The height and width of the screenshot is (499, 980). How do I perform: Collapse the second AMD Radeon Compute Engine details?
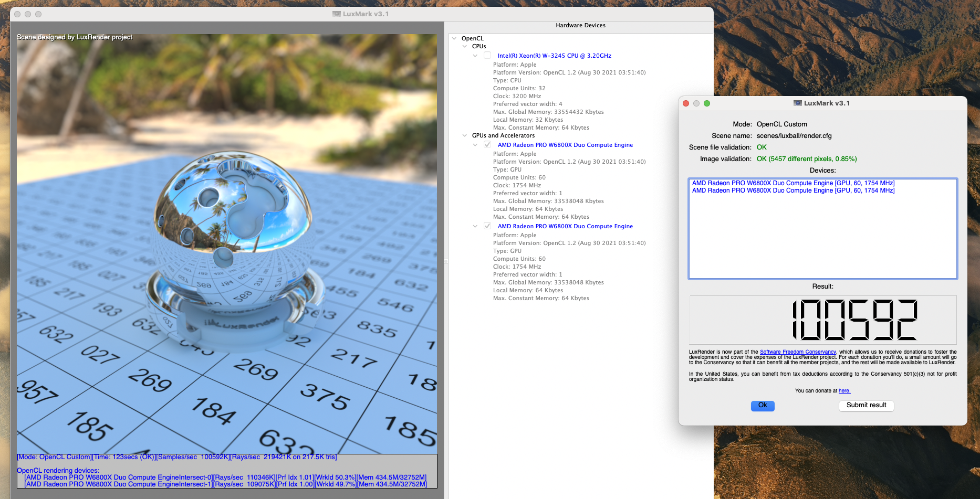tap(475, 226)
